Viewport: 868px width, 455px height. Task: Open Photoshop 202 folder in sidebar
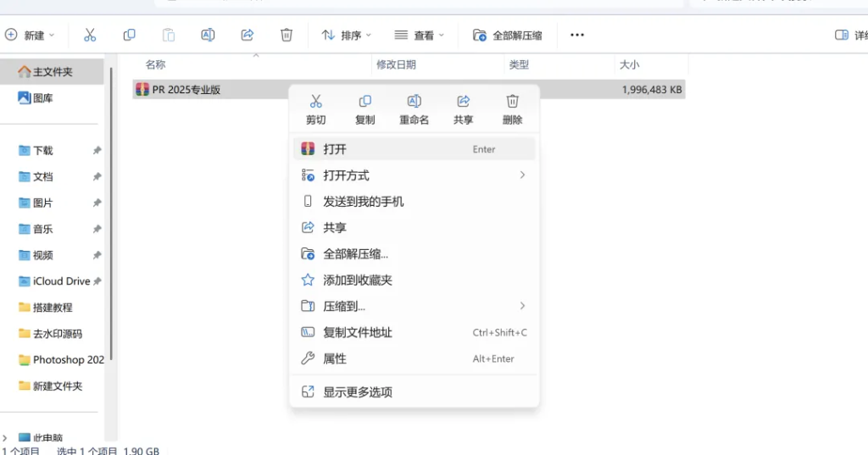(61, 360)
